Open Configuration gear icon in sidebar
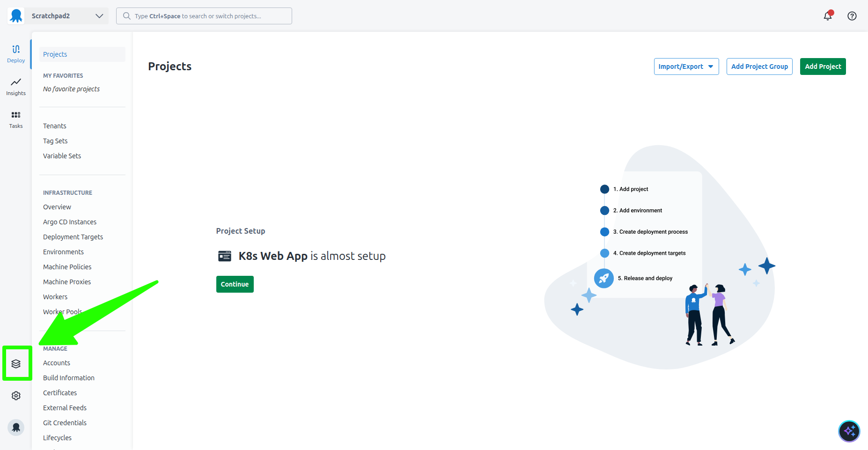The width and height of the screenshot is (868, 450). pos(16,396)
